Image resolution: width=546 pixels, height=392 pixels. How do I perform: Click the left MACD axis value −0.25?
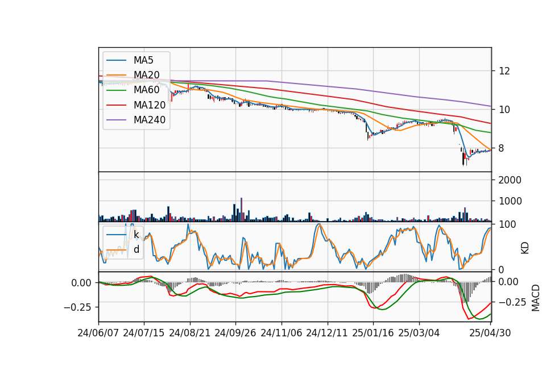(78, 307)
